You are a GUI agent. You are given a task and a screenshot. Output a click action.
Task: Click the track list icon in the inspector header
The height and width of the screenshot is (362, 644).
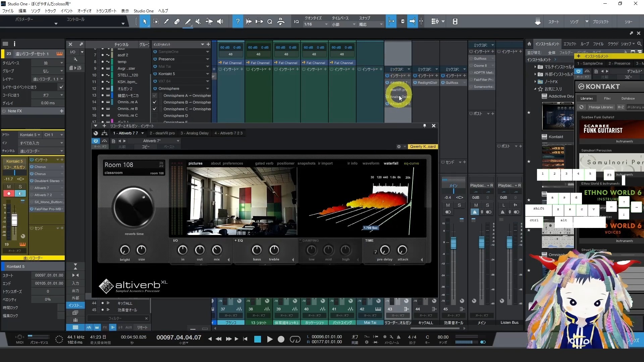tap(5, 44)
